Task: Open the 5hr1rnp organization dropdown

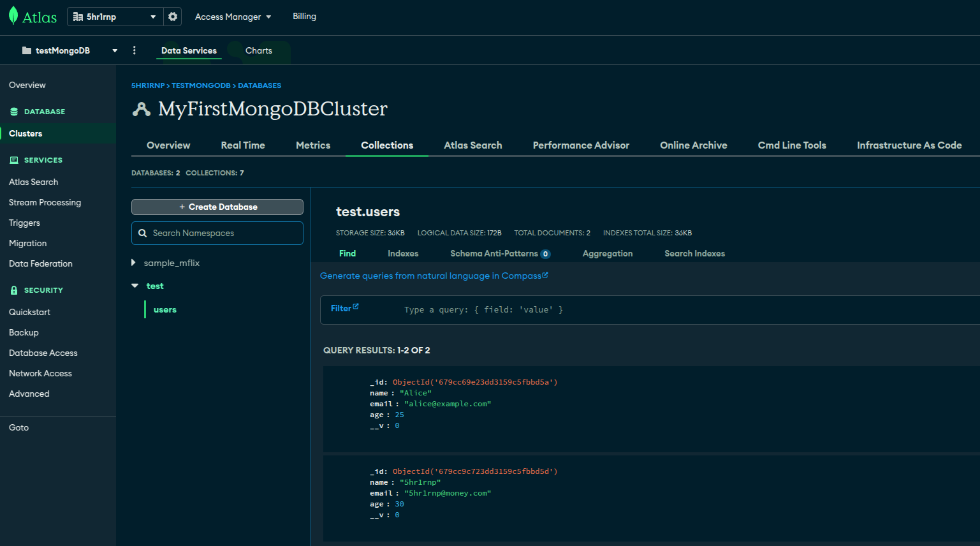Action: click(115, 17)
